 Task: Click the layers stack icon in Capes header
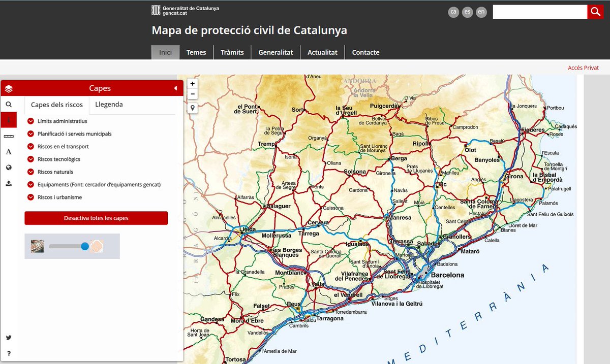[9, 88]
